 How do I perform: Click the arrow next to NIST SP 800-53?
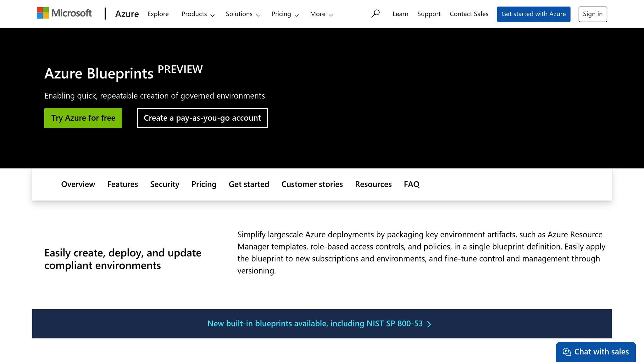[429, 324]
